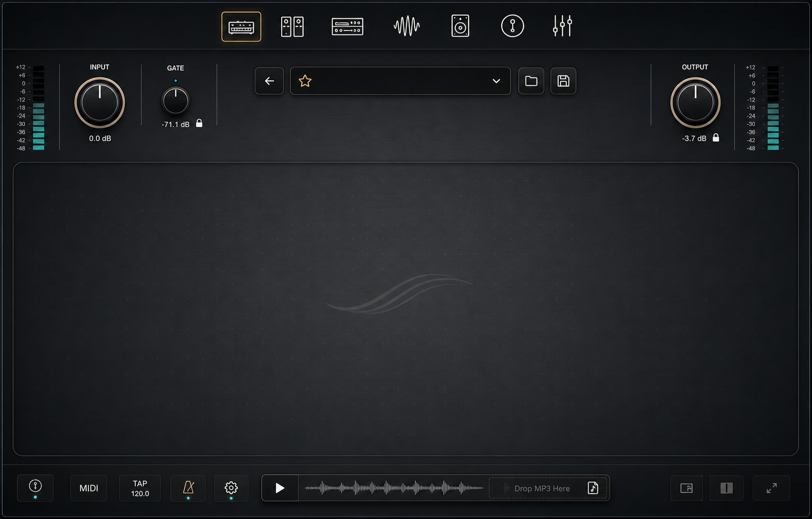
Task: Open the tuner circle icon in top bar
Action: (513, 26)
